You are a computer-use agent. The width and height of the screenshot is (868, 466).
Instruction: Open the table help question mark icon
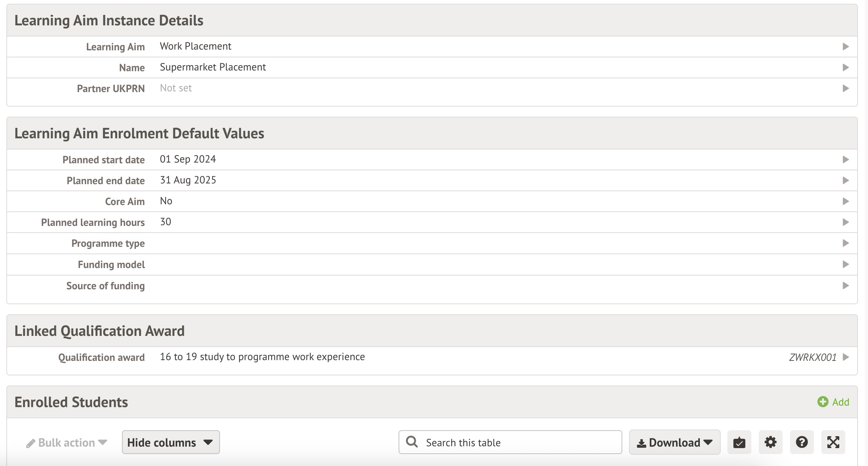(802, 443)
